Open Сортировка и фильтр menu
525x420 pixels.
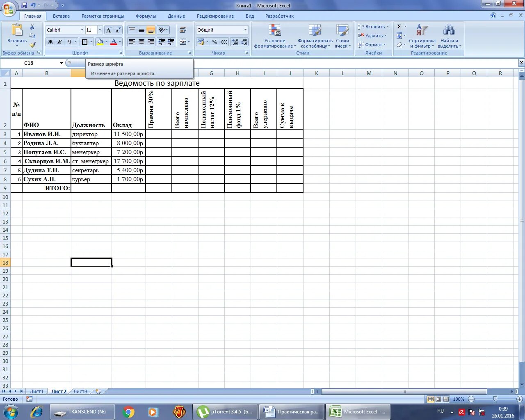[422, 36]
